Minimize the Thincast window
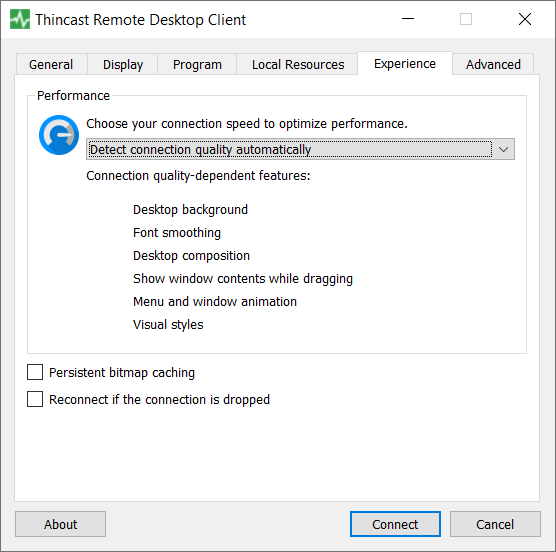Viewport: 556px width, 552px height. [x=408, y=19]
